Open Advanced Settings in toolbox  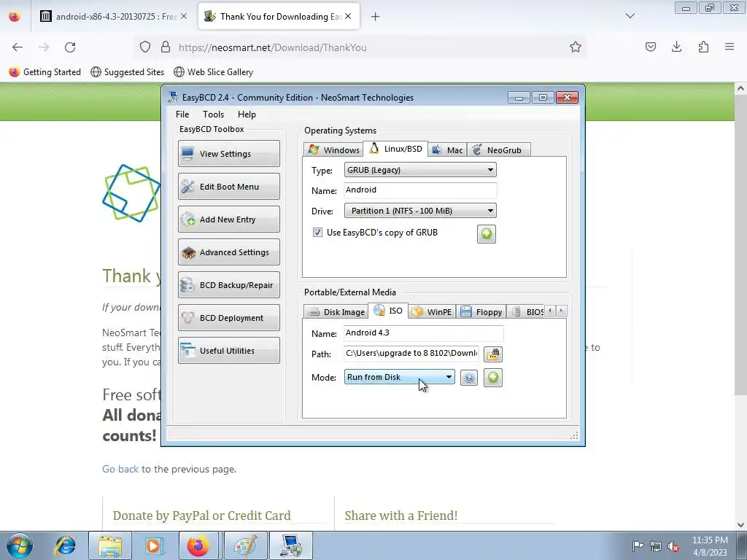click(228, 252)
